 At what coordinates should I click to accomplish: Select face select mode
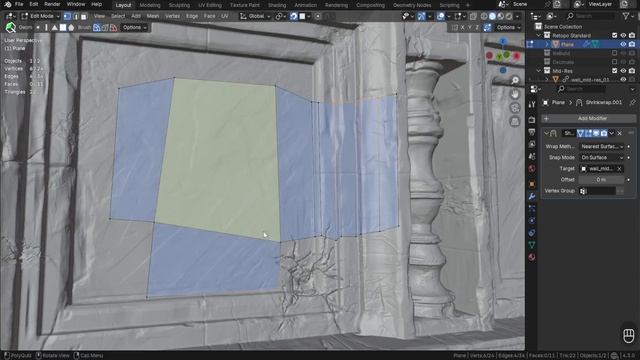coord(84,16)
